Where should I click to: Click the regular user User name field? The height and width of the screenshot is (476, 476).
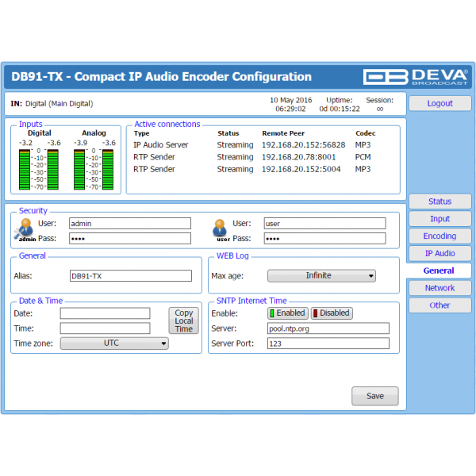pyautogui.click(x=324, y=224)
